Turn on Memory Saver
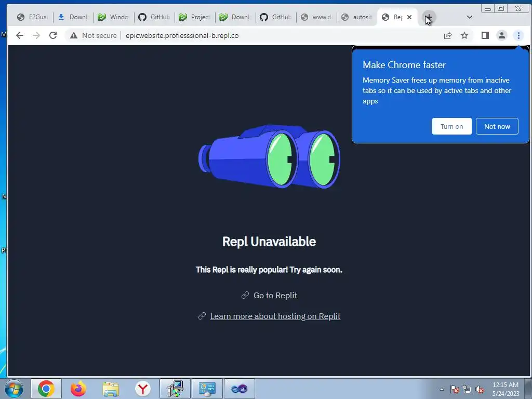Image resolution: width=532 pixels, height=399 pixels. pos(451,126)
